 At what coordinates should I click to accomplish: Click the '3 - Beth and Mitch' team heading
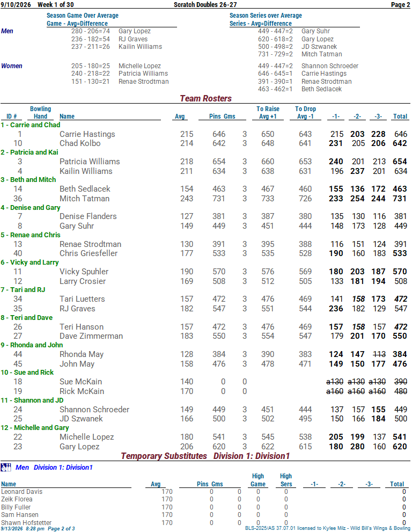point(28,179)
